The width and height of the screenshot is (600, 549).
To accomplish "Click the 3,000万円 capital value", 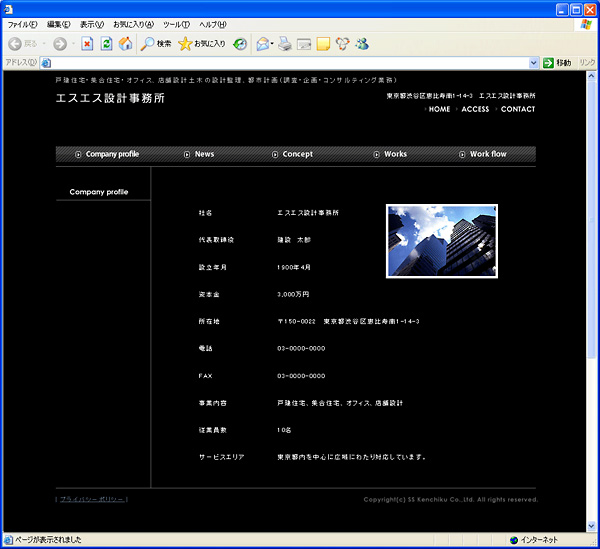I will [293, 294].
